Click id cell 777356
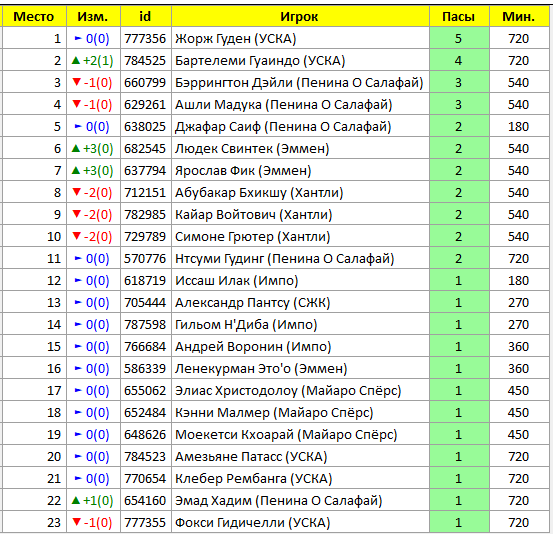The image size is (553, 534). point(145,38)
